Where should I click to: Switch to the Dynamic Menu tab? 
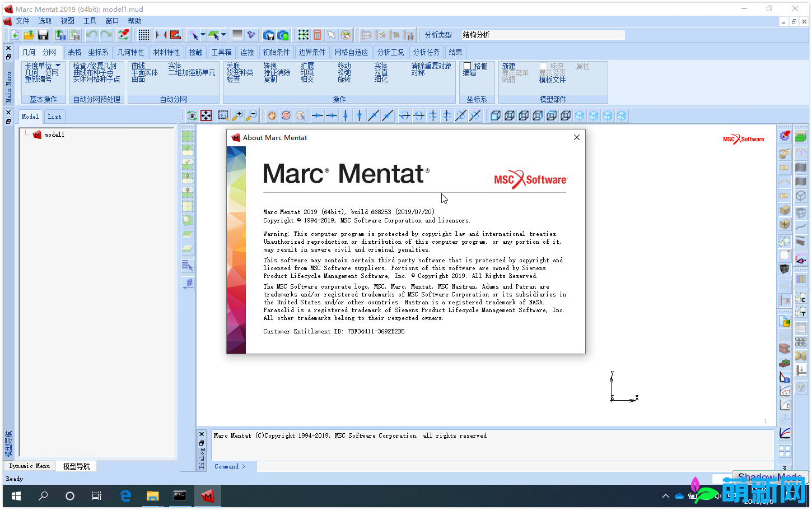click(30, 466)
